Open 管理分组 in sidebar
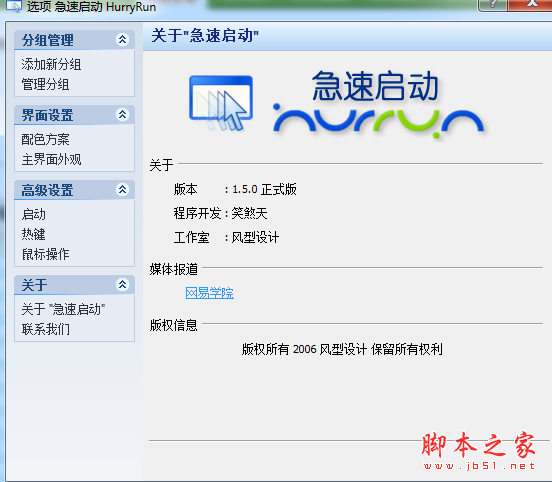This screenshot has width=552, height=482. pos(45,84)
